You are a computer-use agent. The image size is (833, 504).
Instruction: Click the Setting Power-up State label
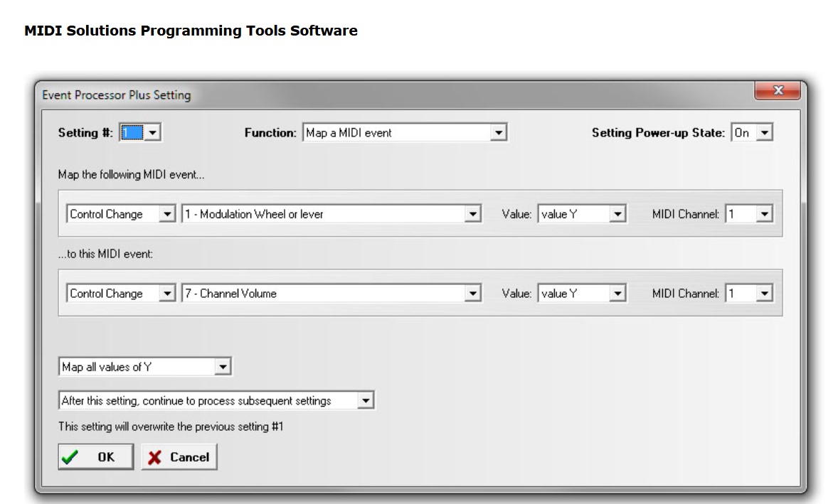click(658, 133)
